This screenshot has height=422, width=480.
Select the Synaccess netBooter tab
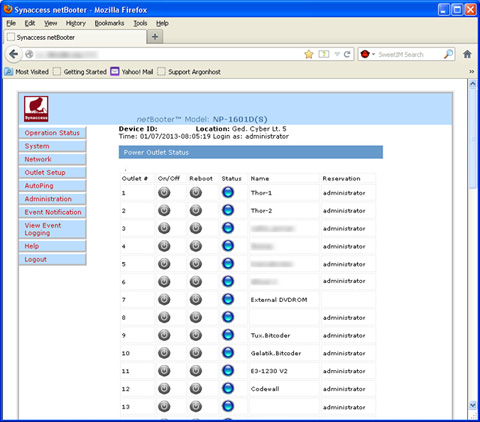click(75, 37)
